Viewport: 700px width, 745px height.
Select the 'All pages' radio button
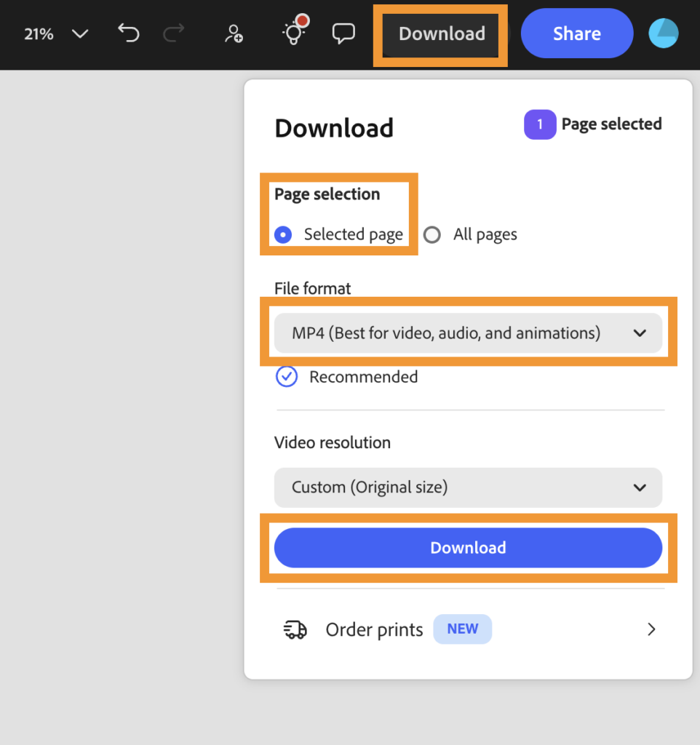[x=432, y=235]
